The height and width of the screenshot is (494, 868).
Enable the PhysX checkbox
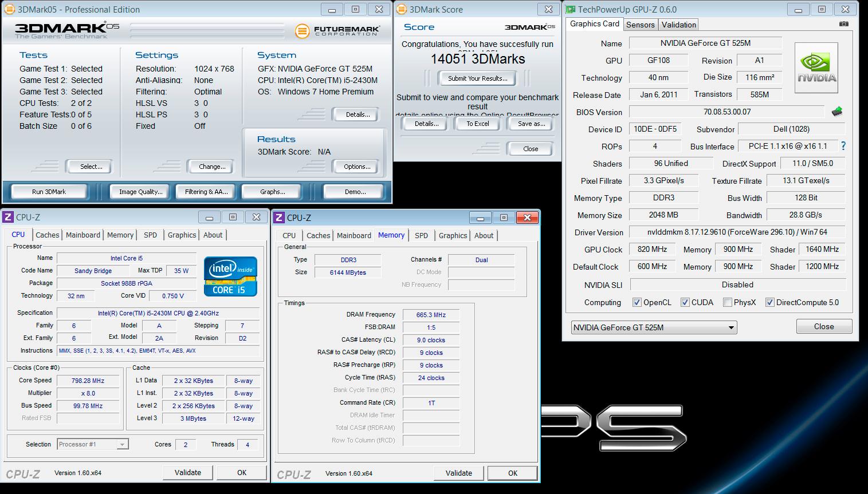pyautogui.click(x=727, y=302)
